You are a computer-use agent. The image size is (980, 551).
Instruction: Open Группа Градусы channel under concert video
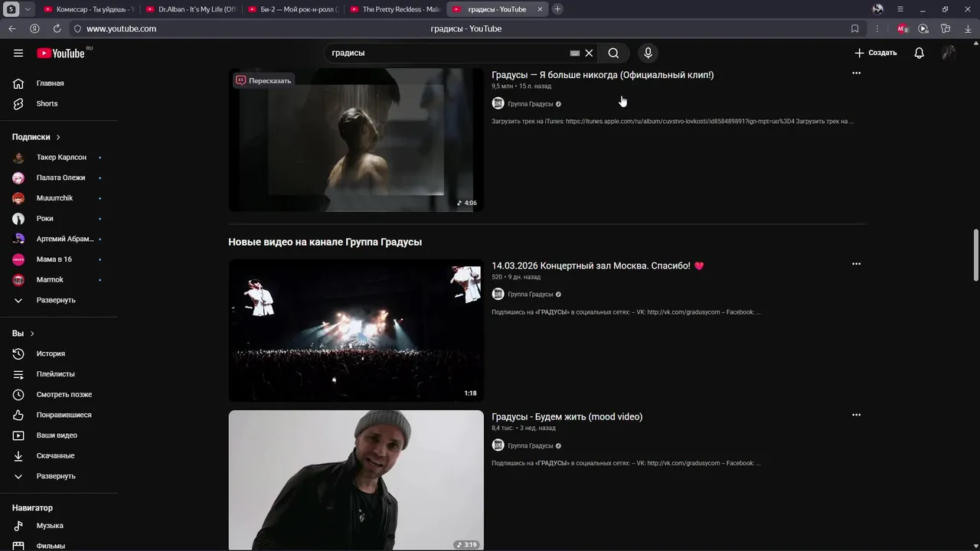coord(530,295)
